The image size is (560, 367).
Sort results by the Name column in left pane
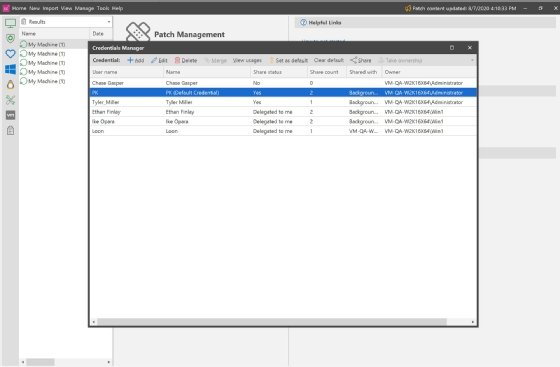(x=54, y=34)
